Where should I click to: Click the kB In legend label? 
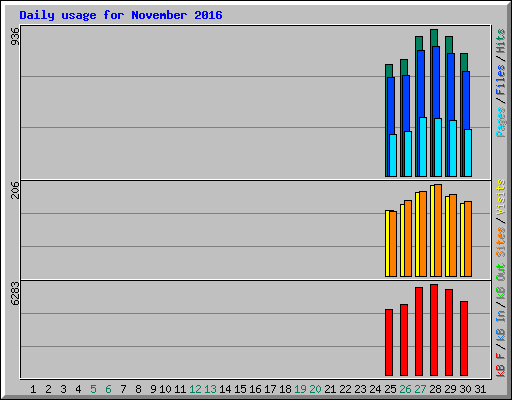pyautogui.click(x=501, y=325)
